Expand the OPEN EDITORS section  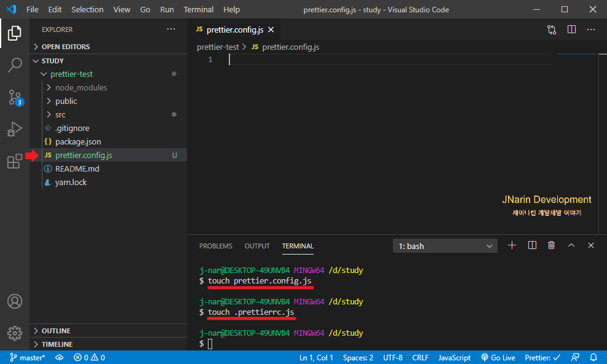pyautogui.click(x=108, y=47)
